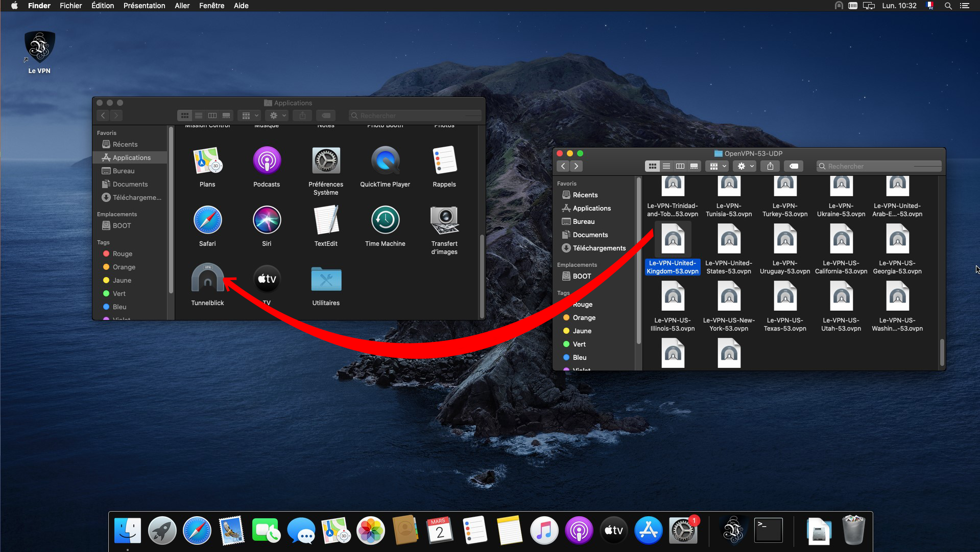This screenshot has width=980, height=552.
Task: Select the Le-VPN-United-Kingdom-53.ovpn file
Action: point(673,239)
